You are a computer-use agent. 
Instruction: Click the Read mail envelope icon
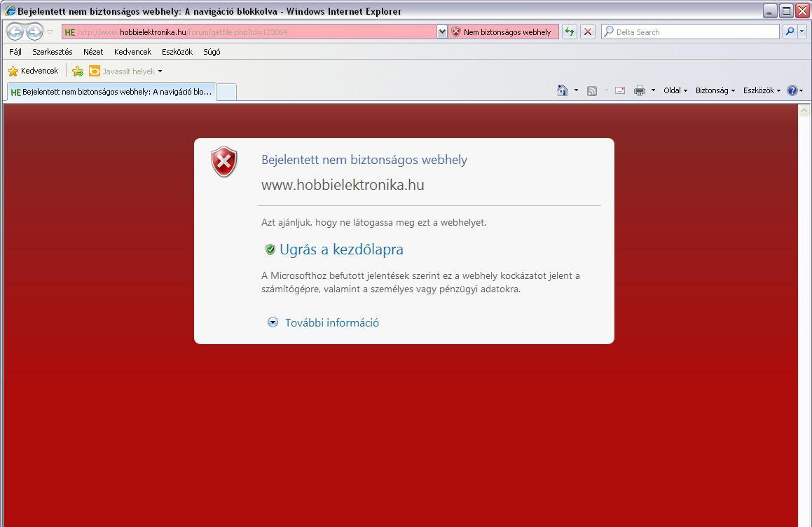[x=620, y=90]
